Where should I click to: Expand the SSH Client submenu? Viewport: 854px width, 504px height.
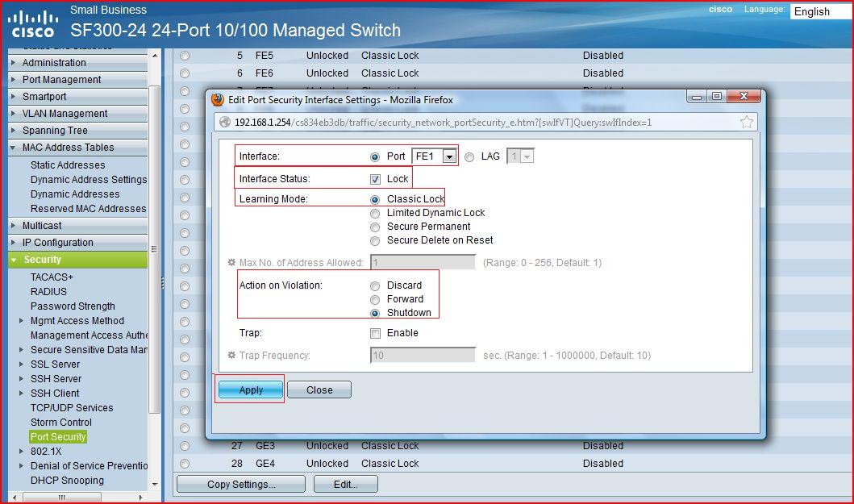click(21, 394)
